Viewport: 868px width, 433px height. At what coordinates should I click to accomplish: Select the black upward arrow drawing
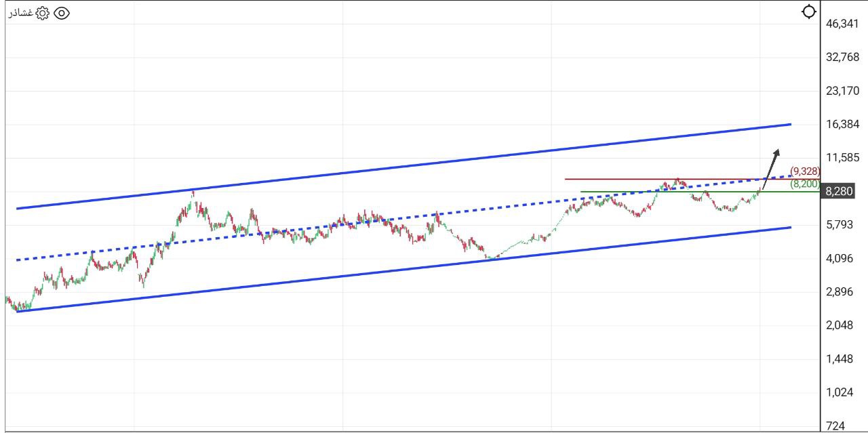pos(772,167)
